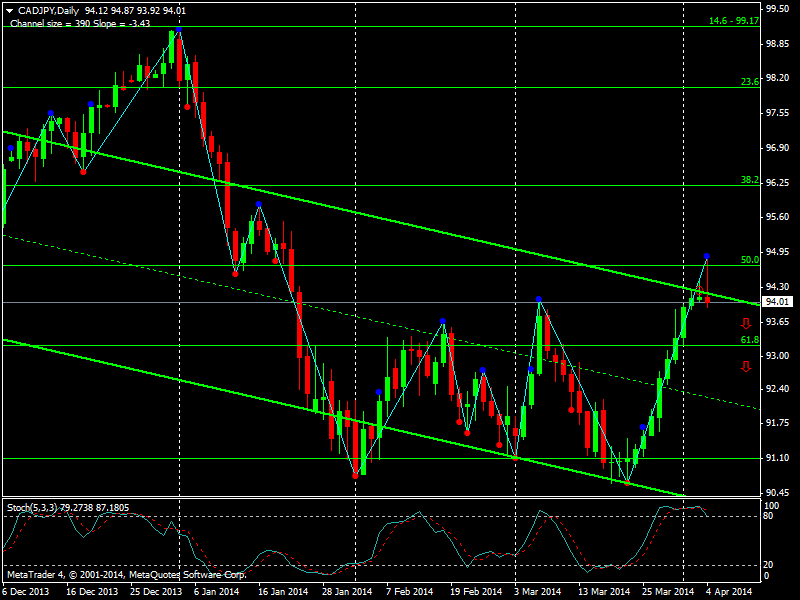Click the 97.55 price scale value
Viewport: 800px width, 600px height.
point(778,113)
